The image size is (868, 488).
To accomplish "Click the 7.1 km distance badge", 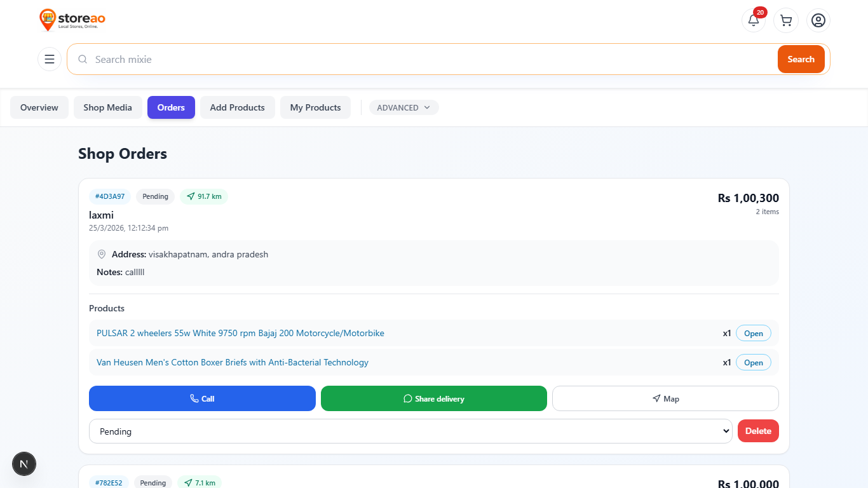I will 200,482.
